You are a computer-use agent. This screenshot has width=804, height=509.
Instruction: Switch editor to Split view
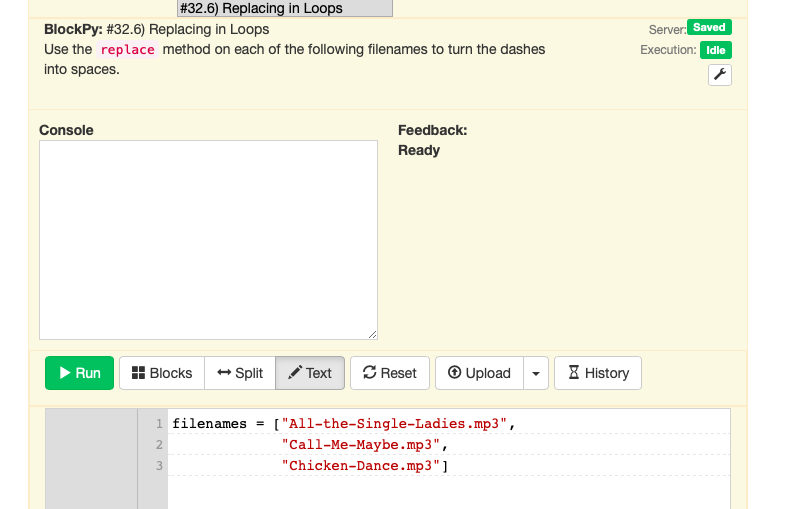click(240, 373)
